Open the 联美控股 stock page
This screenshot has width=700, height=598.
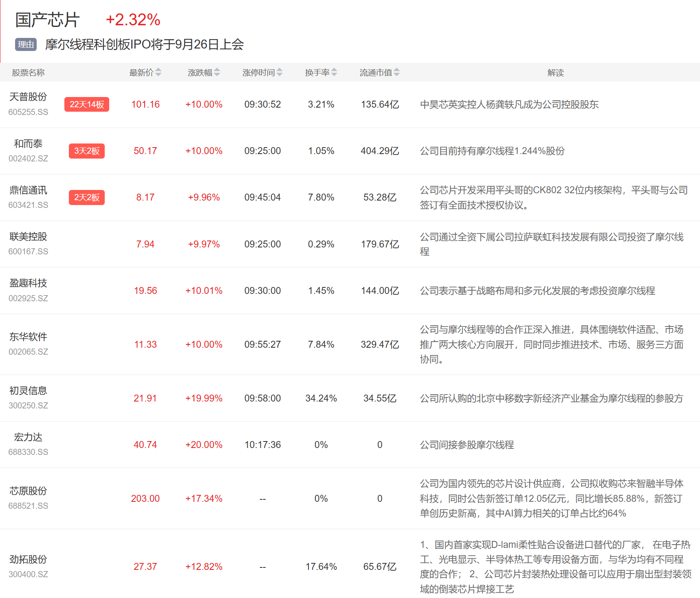tap(28, 236)
